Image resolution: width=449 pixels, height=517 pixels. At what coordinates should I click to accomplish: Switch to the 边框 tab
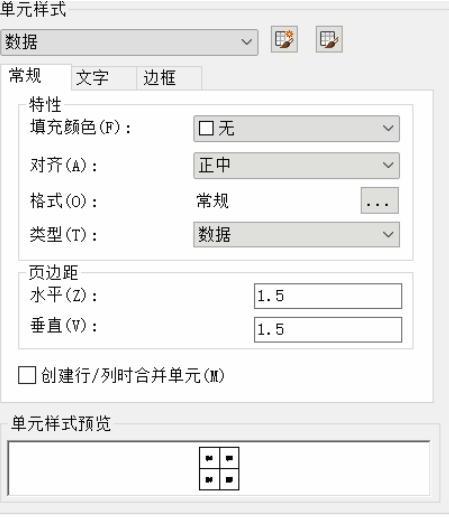(159, 78)
